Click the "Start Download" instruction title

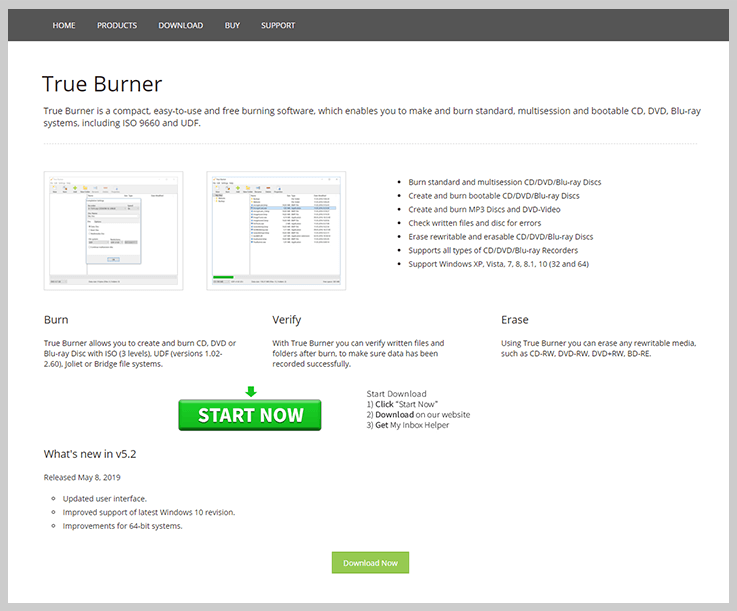[396, 394]
